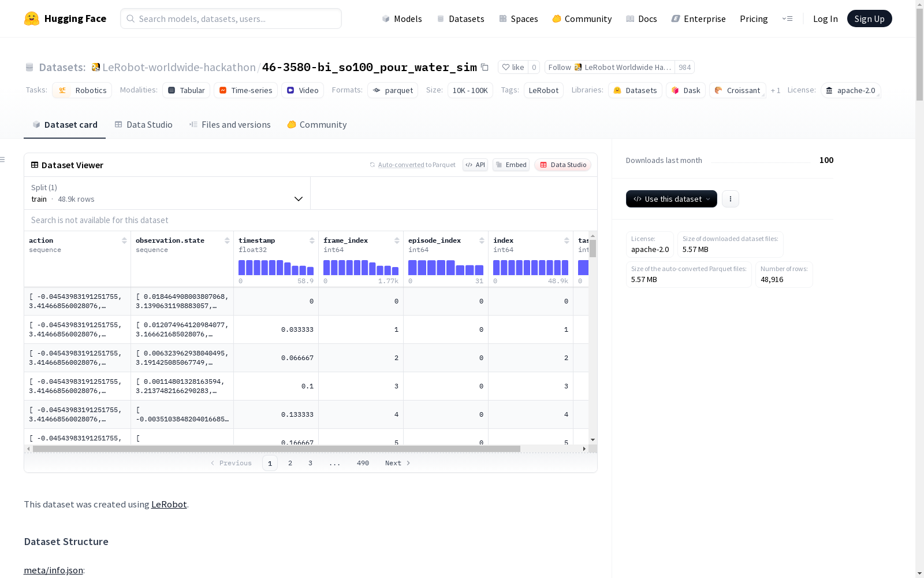Open the dataset Community tab
This screenshot has width=924, height=578.
pos(317,125)
